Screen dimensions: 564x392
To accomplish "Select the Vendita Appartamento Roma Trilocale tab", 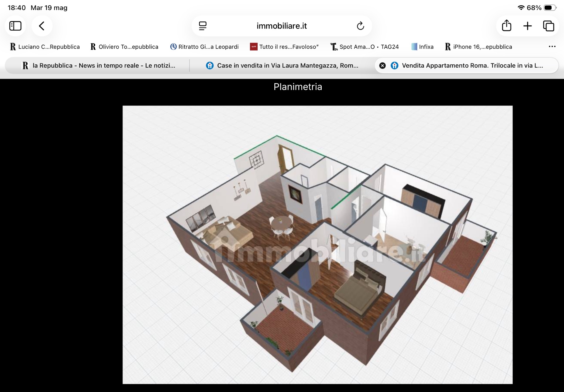I will tap(467, 66).
